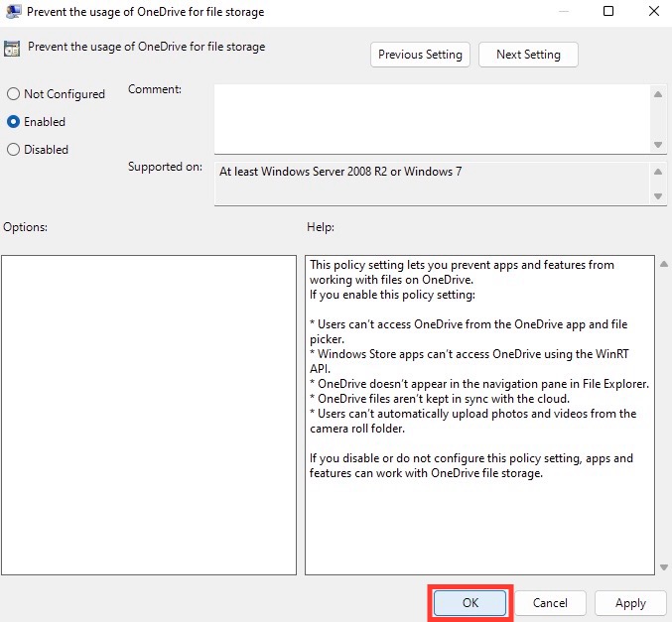Viewport: 672px width, 622px height.
Task: Maximize the policy dialog window
Action: click(x=608, y=11)
